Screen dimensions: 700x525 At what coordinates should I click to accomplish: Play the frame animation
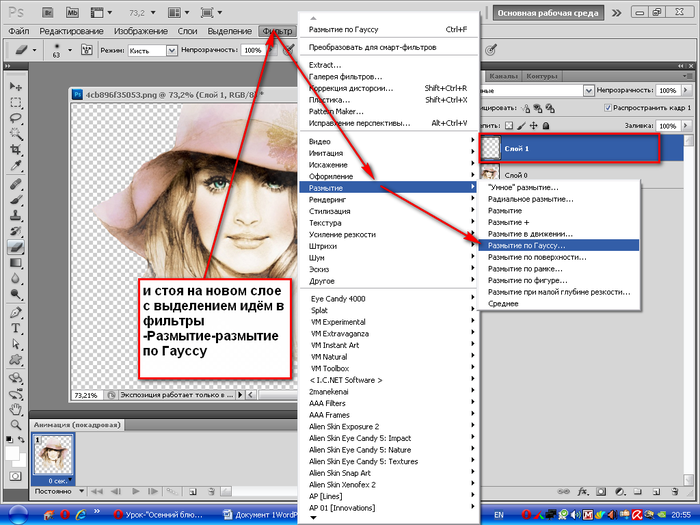[x=136, y=492]
